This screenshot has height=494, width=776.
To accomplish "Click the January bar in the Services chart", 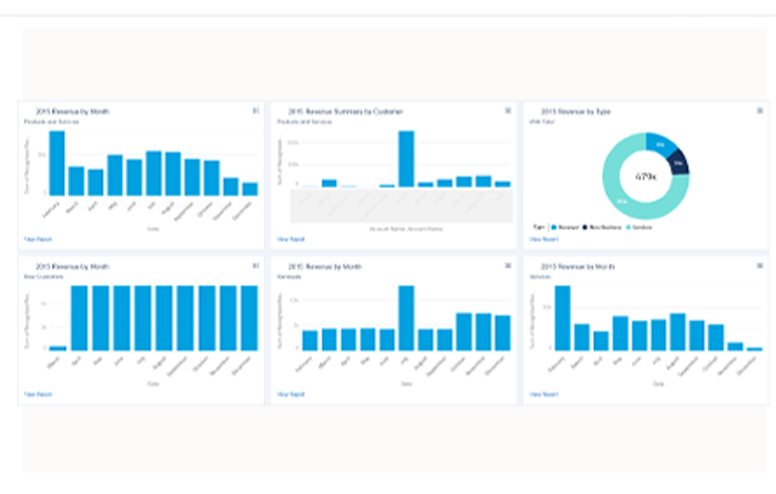I will coord(563,318).
